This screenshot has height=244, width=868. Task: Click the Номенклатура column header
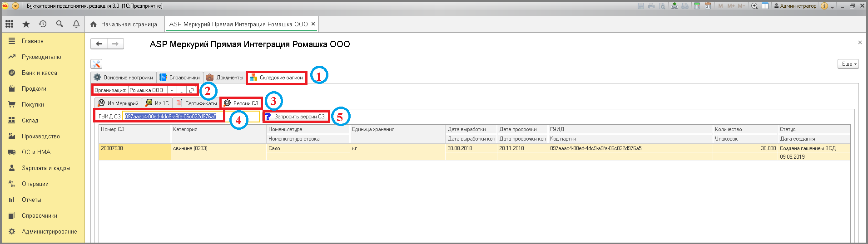308,129
